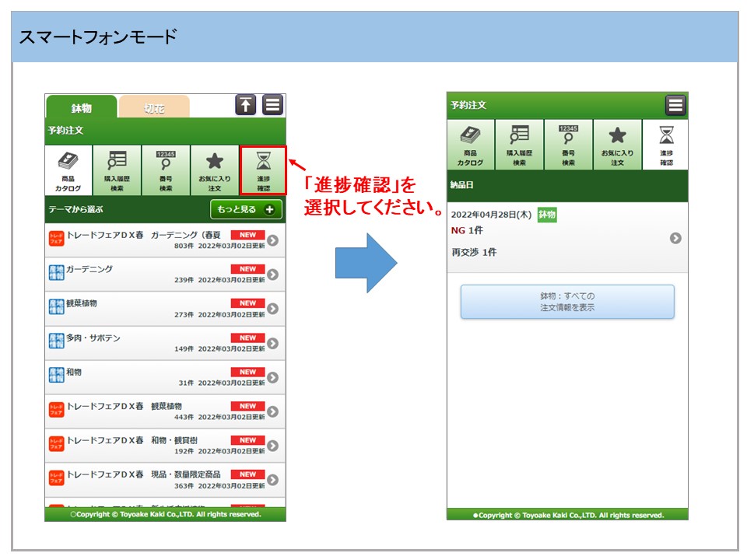The width and height of the screenshot is (747, 560).
Task: Expand the 2022年04月28日 delivery date entry arrow
Action: coord(675,238)
